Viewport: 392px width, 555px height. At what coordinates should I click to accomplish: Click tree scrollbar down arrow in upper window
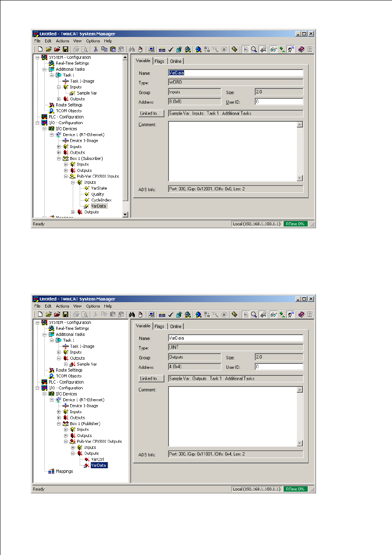(x=125, y=215)
